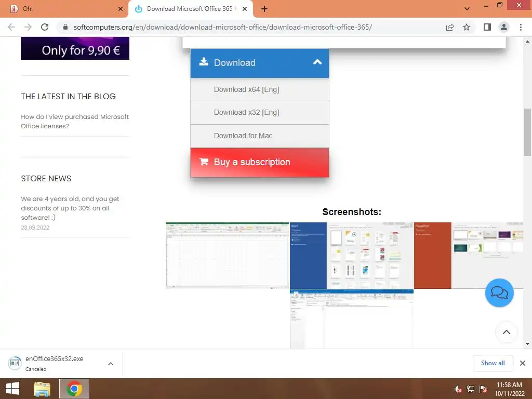Click Show all downloads
This screenshot has width=532, height=399.
[493, 363]
